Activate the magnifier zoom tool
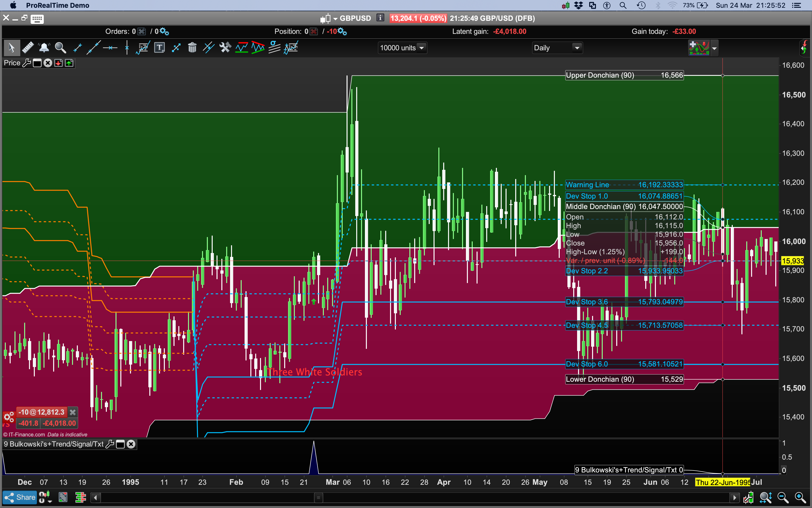The height and width of the screenshot is (508, 812). point(60,48)
